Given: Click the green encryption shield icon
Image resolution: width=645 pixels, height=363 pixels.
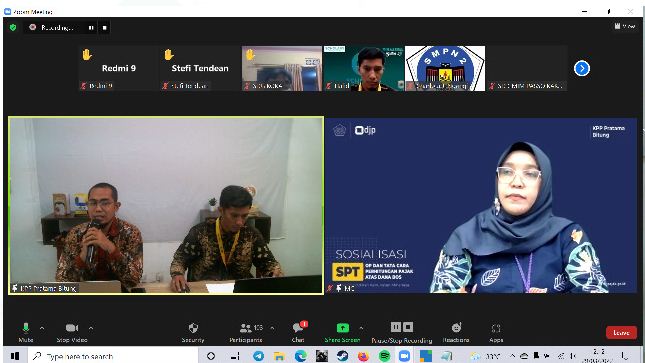Looking at the screenshot, I should click(x=13, y=28).
